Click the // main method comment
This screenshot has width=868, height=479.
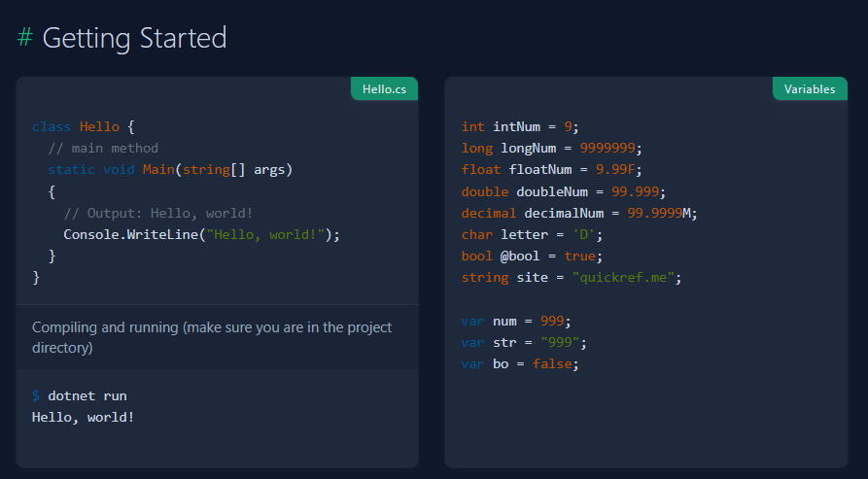coord(103,149)
